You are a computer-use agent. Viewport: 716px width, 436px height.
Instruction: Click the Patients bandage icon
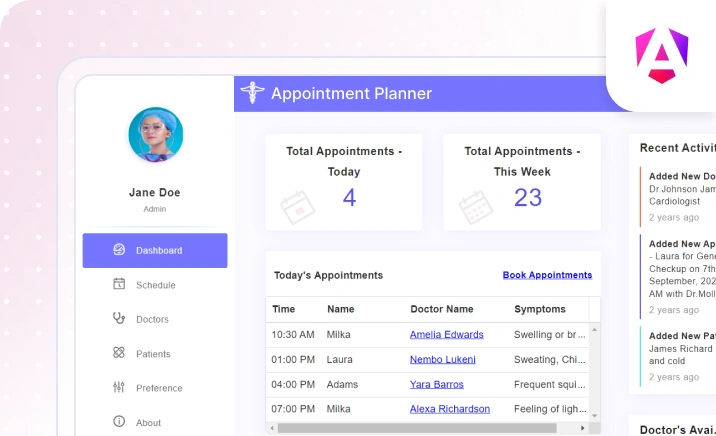pos(119,352)
